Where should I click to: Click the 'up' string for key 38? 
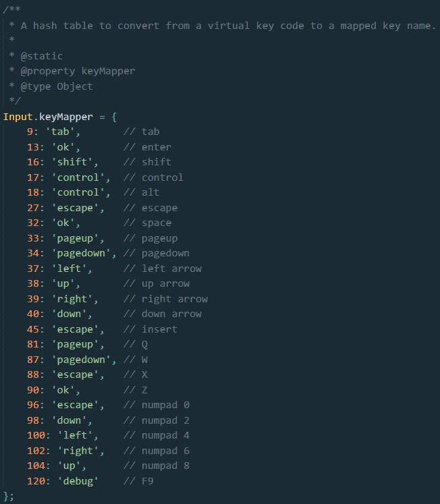[63, 283]
